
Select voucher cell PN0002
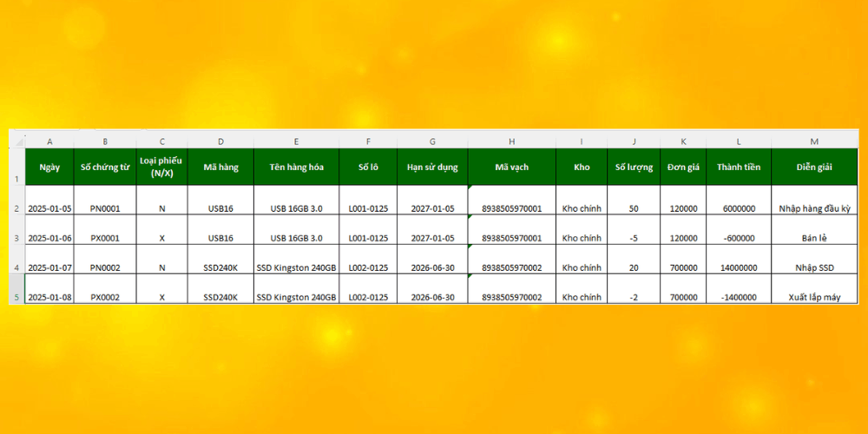[105, 259]
